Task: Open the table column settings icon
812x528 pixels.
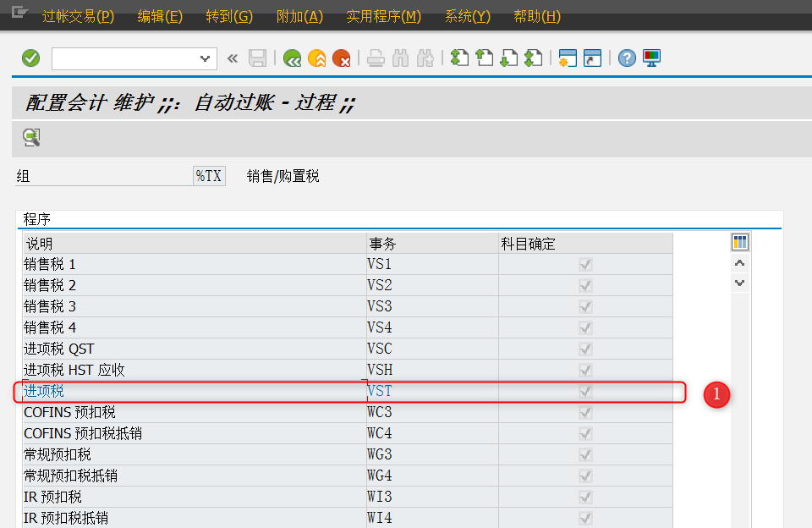Action: point(740,241)
